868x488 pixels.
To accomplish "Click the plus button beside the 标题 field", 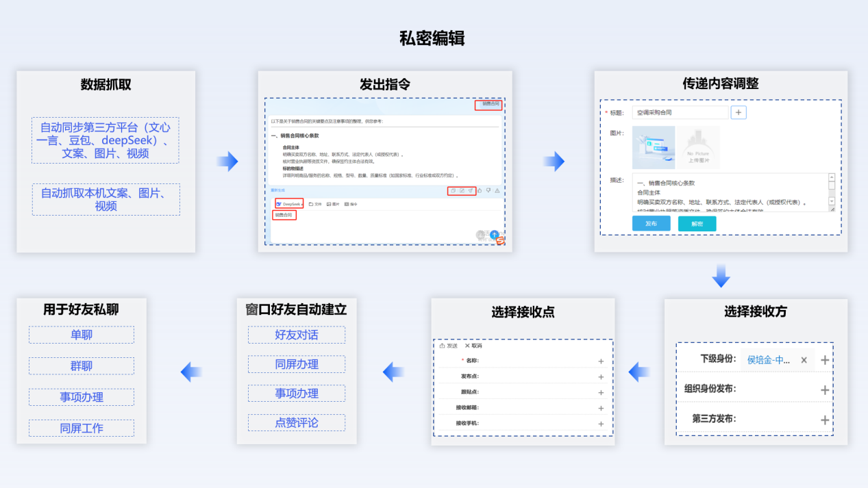I will pos(738,112).
